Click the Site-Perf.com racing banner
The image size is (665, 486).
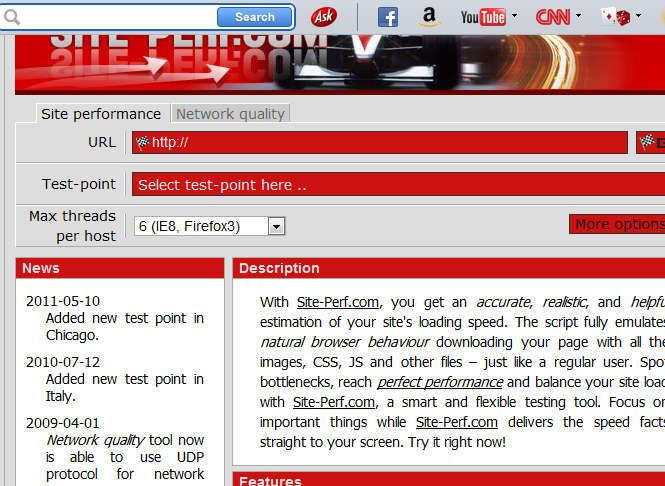click(340, 64)
